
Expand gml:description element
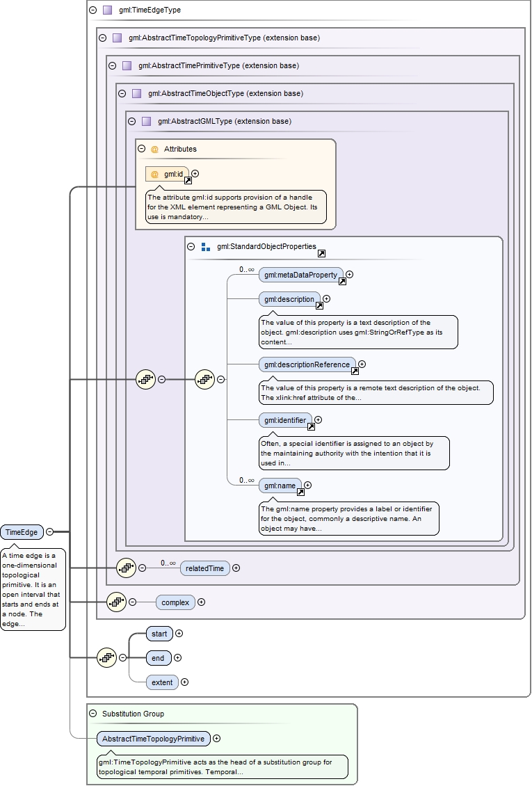[327, 299]
